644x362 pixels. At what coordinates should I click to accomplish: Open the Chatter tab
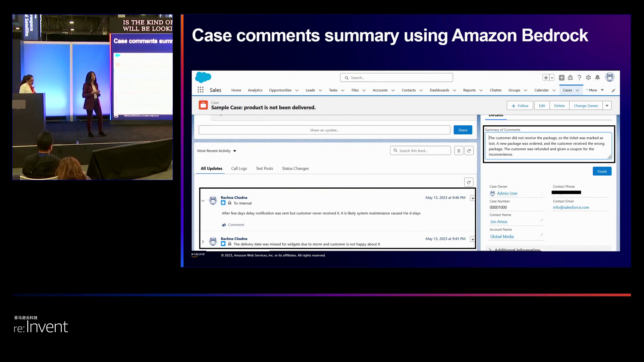point(495,90)
